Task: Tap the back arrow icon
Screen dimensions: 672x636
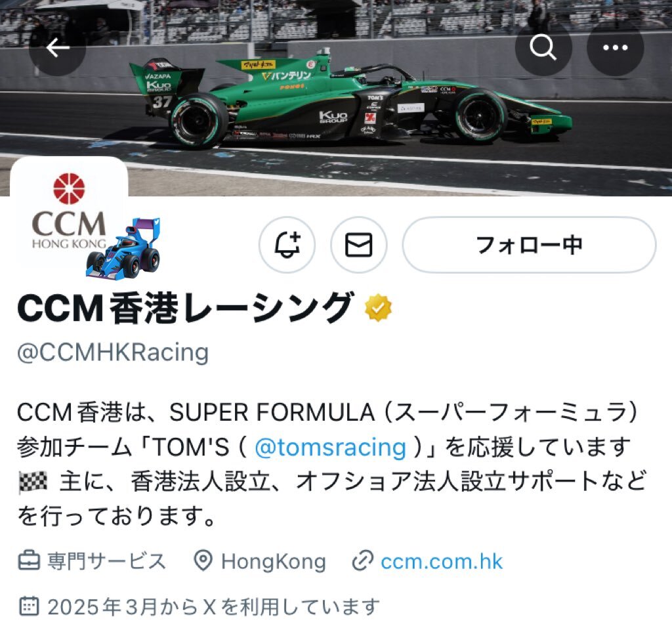Action: click(x=58, y=47)
